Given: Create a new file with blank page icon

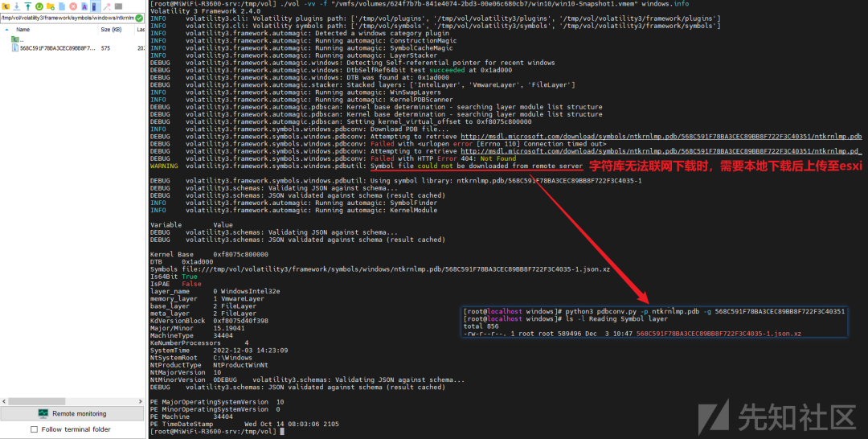Looking at the screenshot, I should point(62,6).
